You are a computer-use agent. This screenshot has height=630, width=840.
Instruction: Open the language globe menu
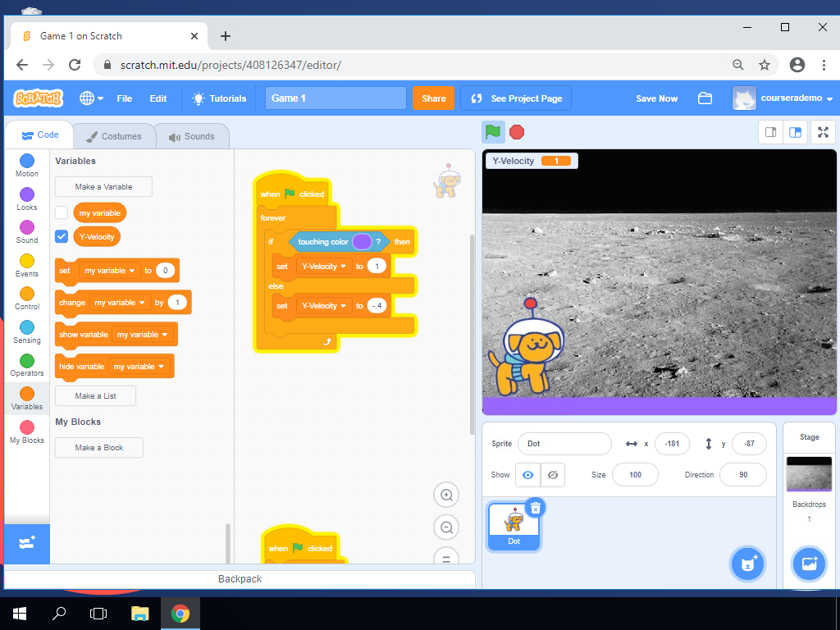(x=92, y=98)
